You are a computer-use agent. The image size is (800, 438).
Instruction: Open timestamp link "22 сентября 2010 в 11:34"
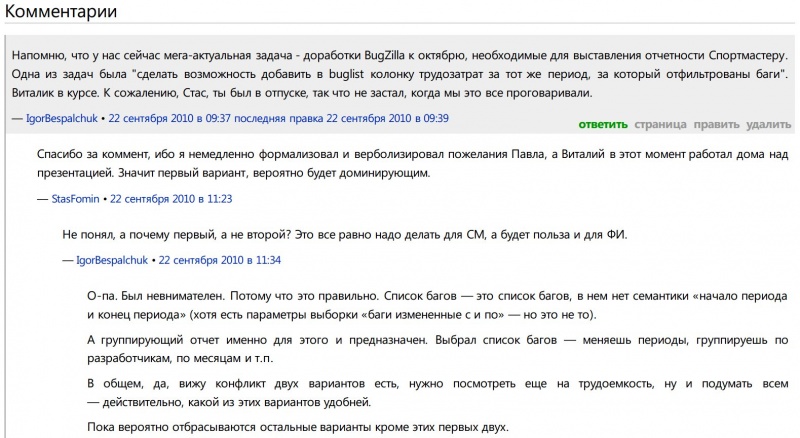(x=219, y=260)
